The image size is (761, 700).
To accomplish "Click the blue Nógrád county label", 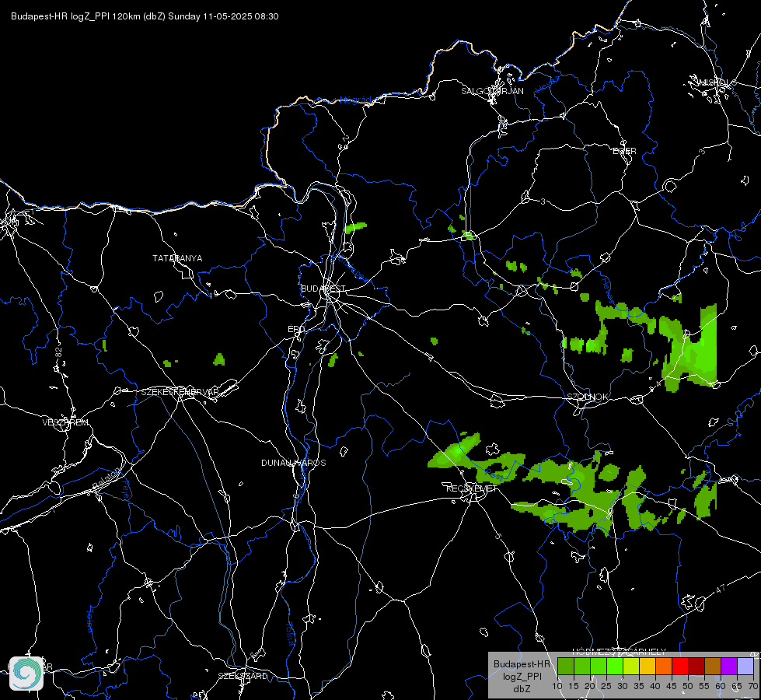I will (x=356, y=100).
